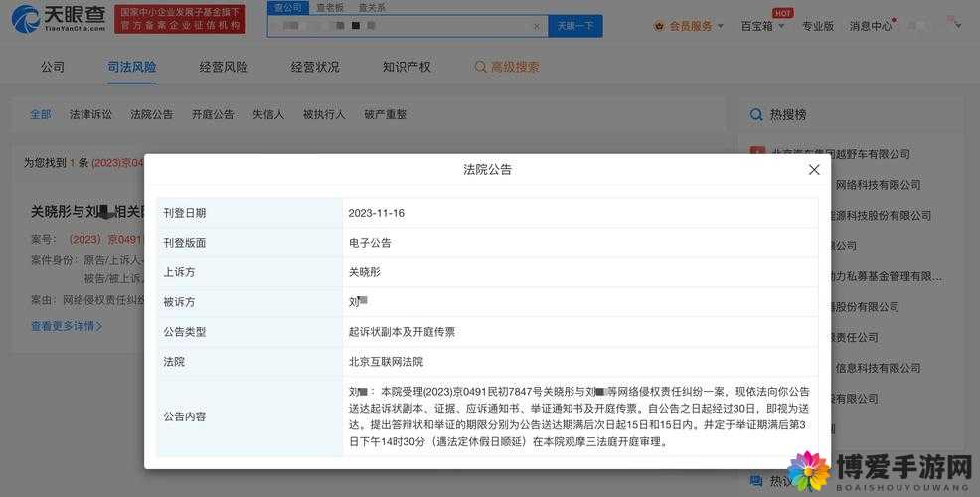Select the 破产重整 filter

point(385,114)
